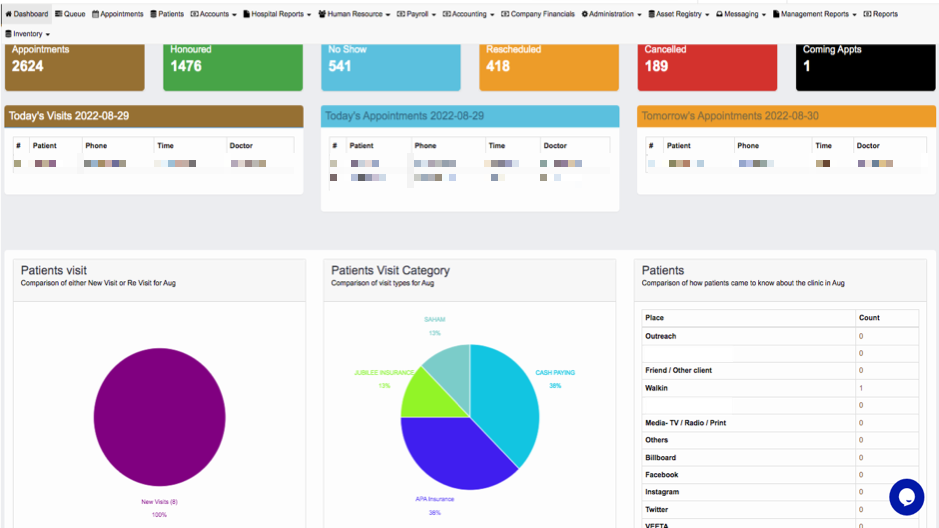Open the Reports menu item
The width and height of the screenshot is (939, 528).
coord(880,14)
